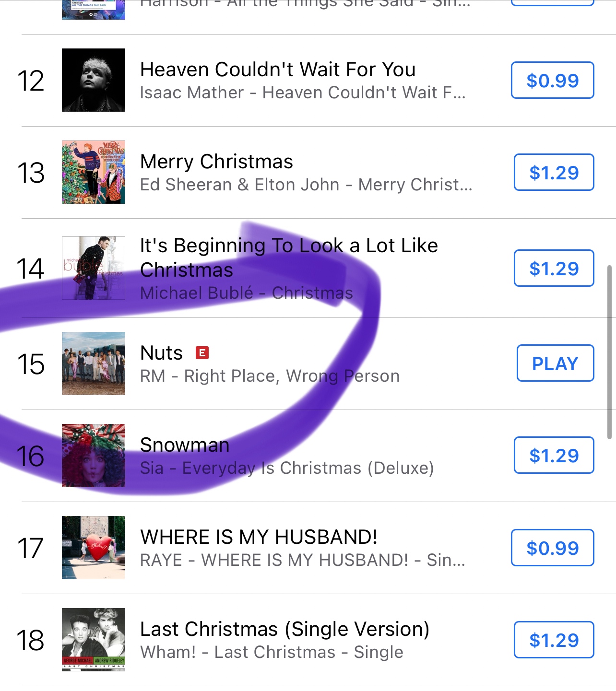Tap WHERE IS MY HUSBAND! heart artwork

coord(94,548)
